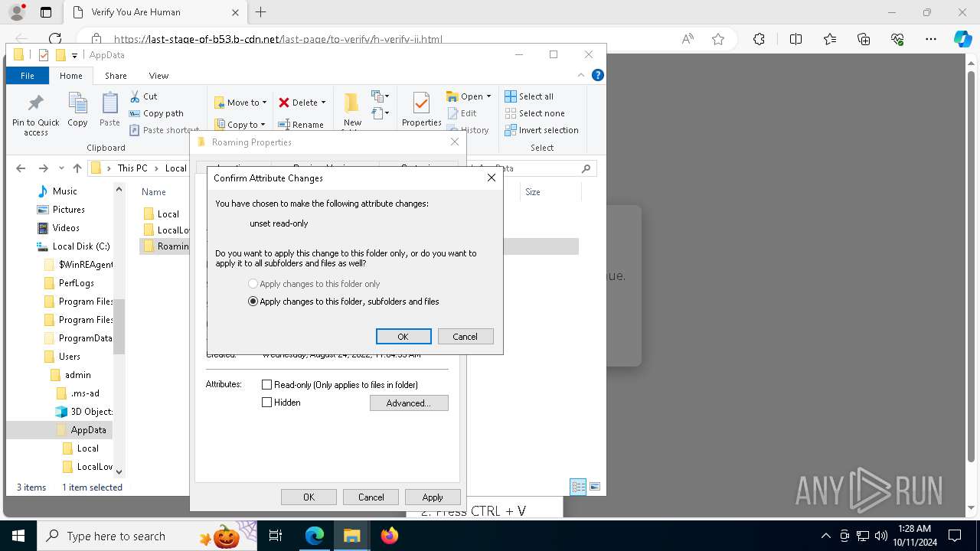Open Edge Settings and more menu
The image size is (980, 551).
931,39
